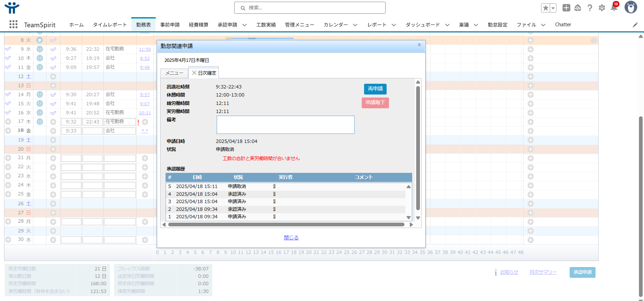Click into the 備考 text field
The height and width of the screenshot is (301, 644).
pyautogui.click(x=285, y=125)
